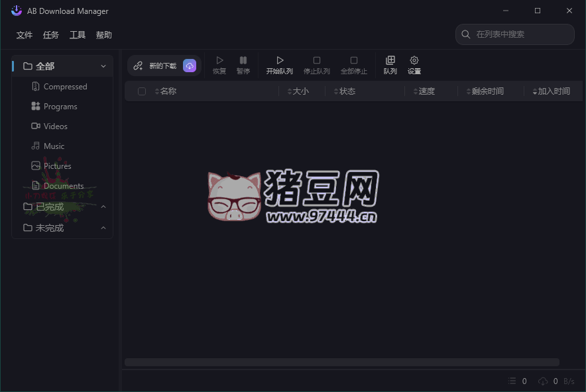Expand the 未完成 folder chevron
Screen dimensions: 586x392
click(103, 228)
